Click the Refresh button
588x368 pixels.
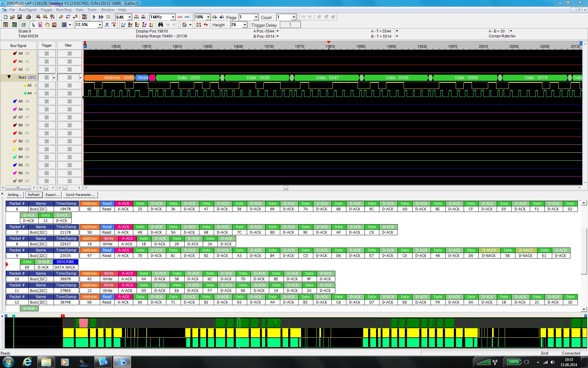pyautogui.click(x=33, y=195)
